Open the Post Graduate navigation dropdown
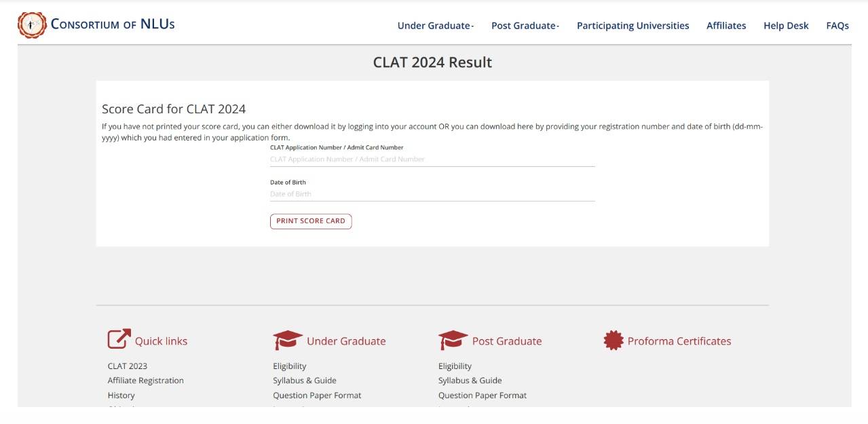 click(524, 25)
